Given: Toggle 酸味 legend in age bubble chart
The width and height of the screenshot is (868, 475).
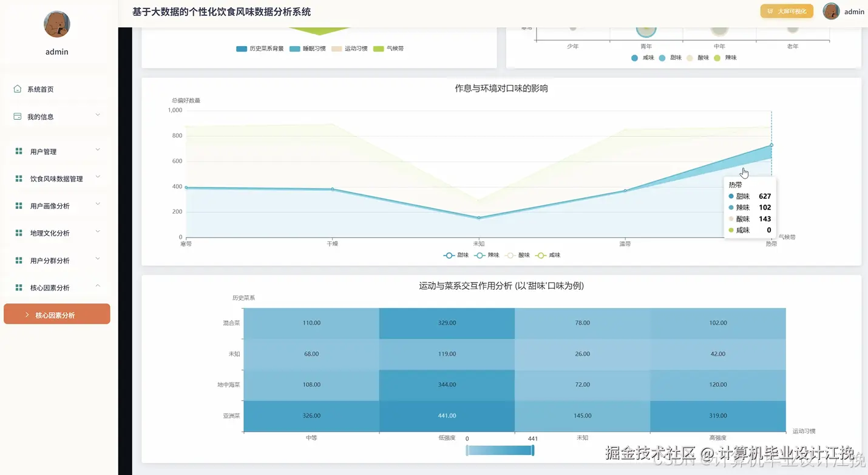Looking at the screenshot, I should pyautogui.click(x=698, y=58).
